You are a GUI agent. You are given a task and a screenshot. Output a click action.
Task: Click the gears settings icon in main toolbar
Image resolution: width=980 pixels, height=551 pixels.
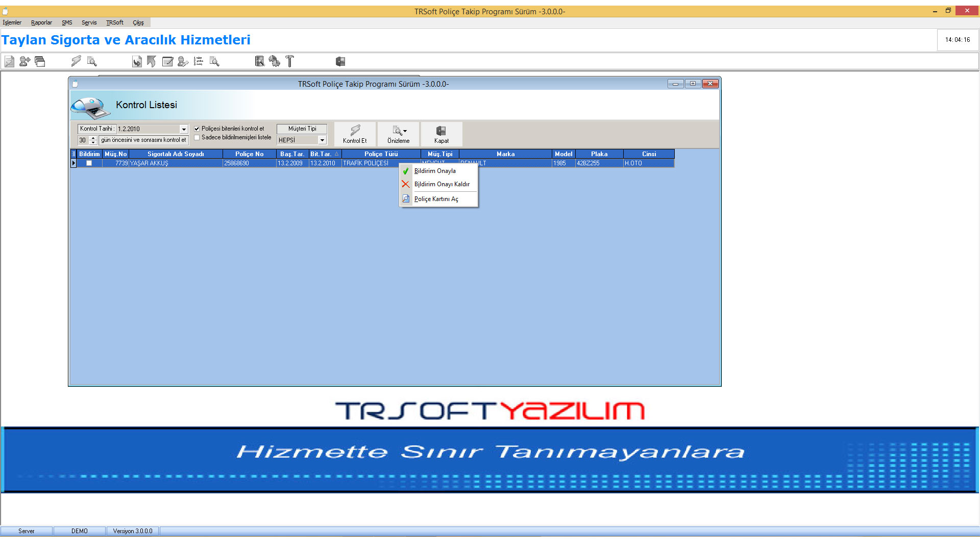tap(275, 62)
